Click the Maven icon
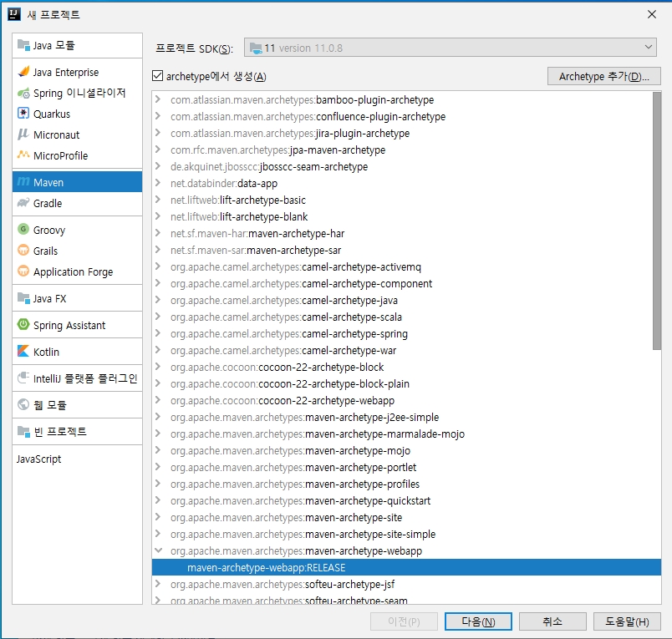 pyautogui.click(x=23, y=182)
